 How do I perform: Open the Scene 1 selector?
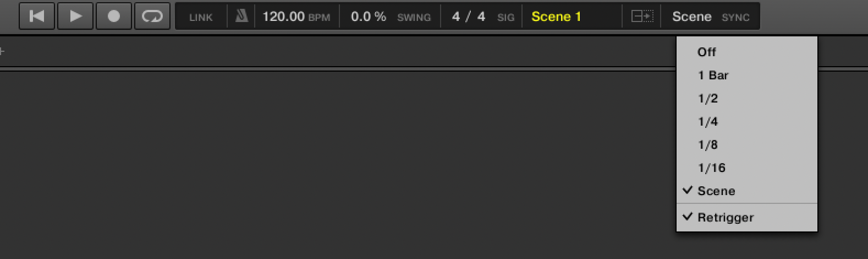tap(556, 17)
